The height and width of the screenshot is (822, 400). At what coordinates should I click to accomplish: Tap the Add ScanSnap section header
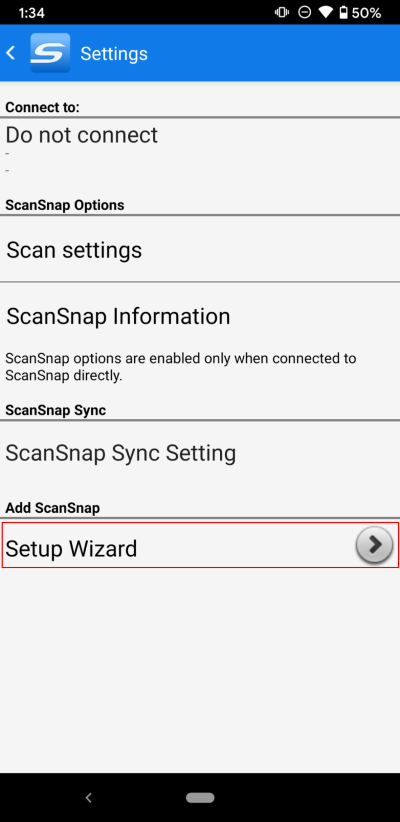click(x=52, y=507)
